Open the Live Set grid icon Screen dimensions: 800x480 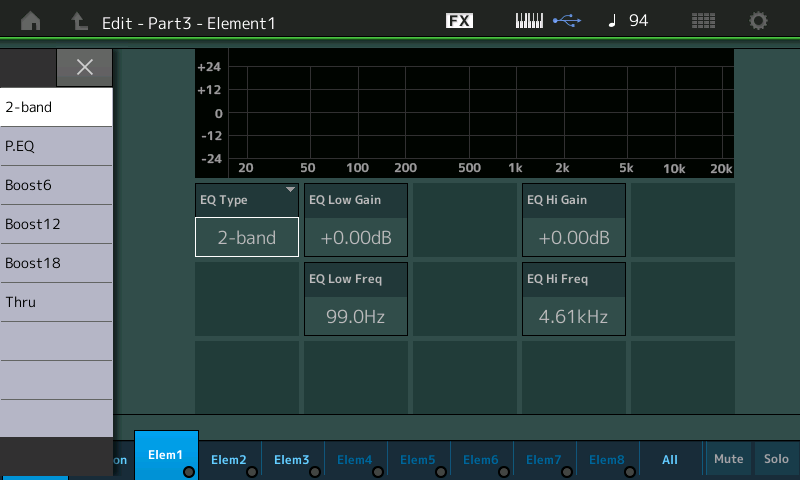(703, 21)
